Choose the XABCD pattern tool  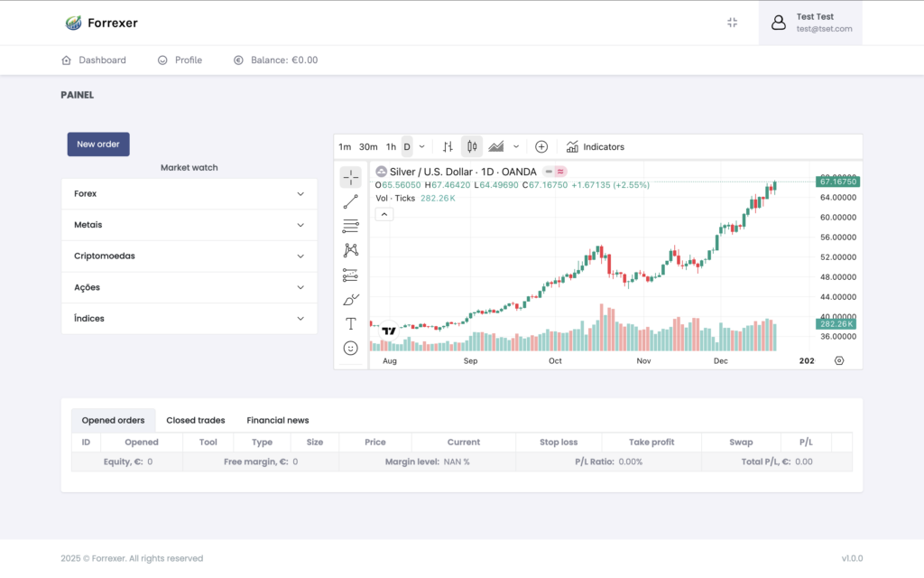pyautogui.click(x=350, y=250)
